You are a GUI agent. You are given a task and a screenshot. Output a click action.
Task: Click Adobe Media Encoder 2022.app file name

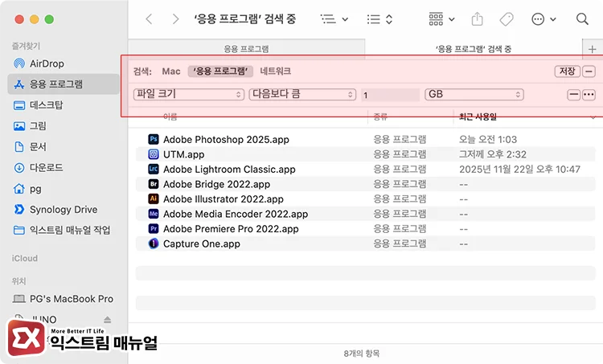pos(236,214)
